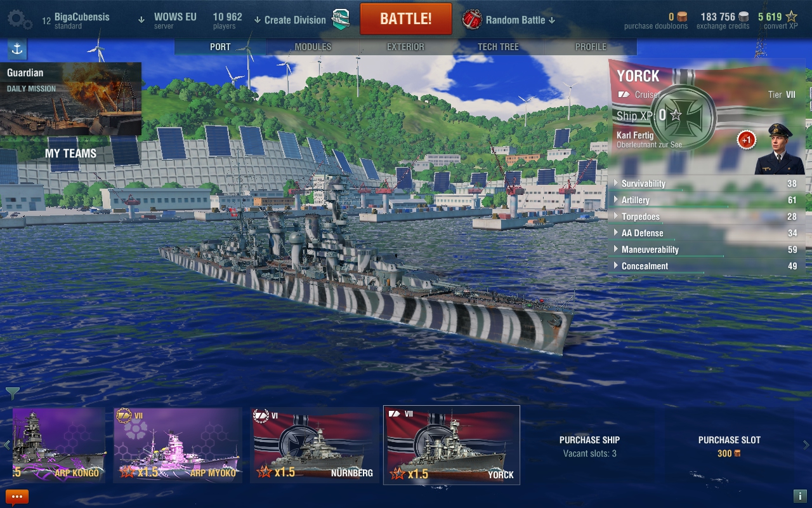Open the Random Battle type dropdown

coord(509,20)
